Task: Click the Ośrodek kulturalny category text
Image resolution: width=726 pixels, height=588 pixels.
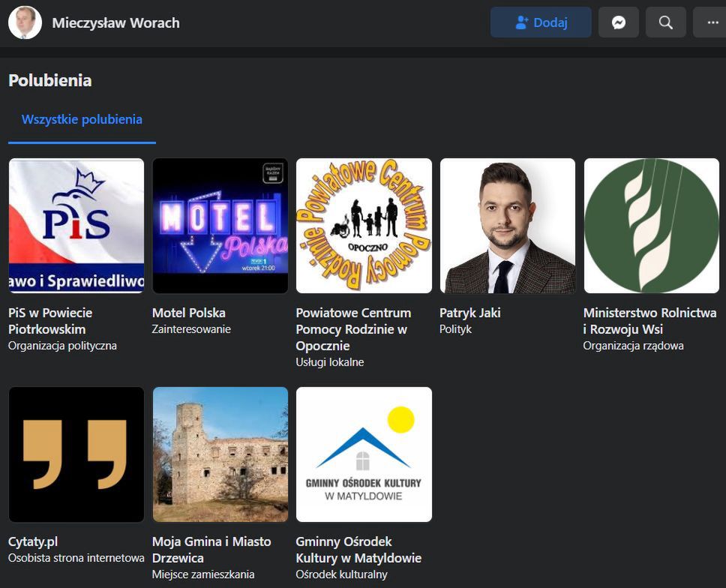Action: pyautogui.click(x=342, y=574)
